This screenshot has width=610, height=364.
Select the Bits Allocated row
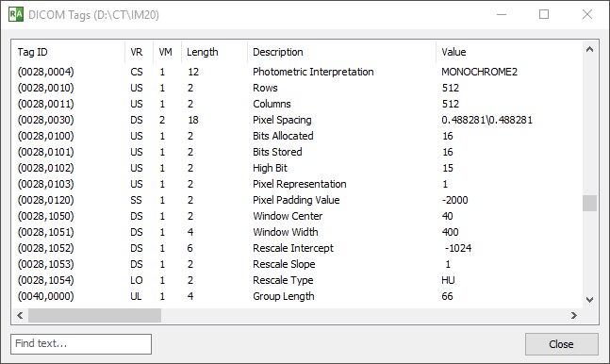(297, 136)
